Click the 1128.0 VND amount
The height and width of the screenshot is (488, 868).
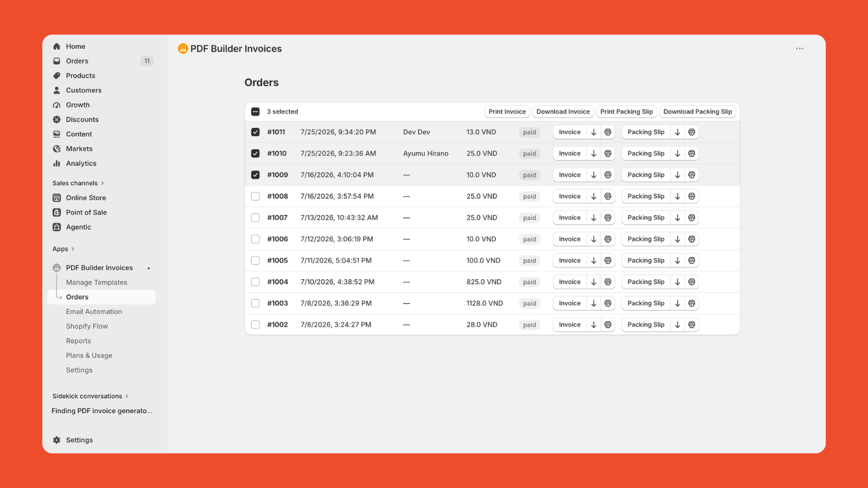point(484,304)
